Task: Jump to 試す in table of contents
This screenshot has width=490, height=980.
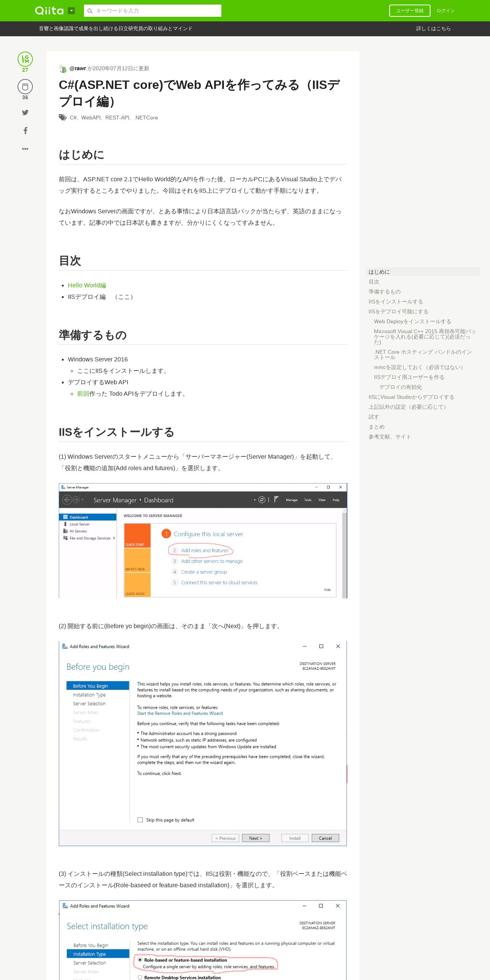Action: tap(374, 417)
